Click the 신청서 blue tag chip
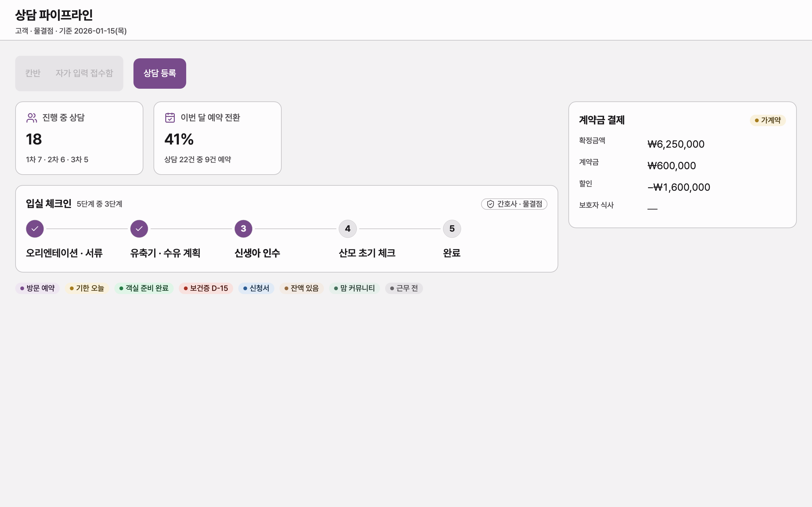Image resolution: width=812 pixels, height=507 pixels. click(x=256, y=288)
